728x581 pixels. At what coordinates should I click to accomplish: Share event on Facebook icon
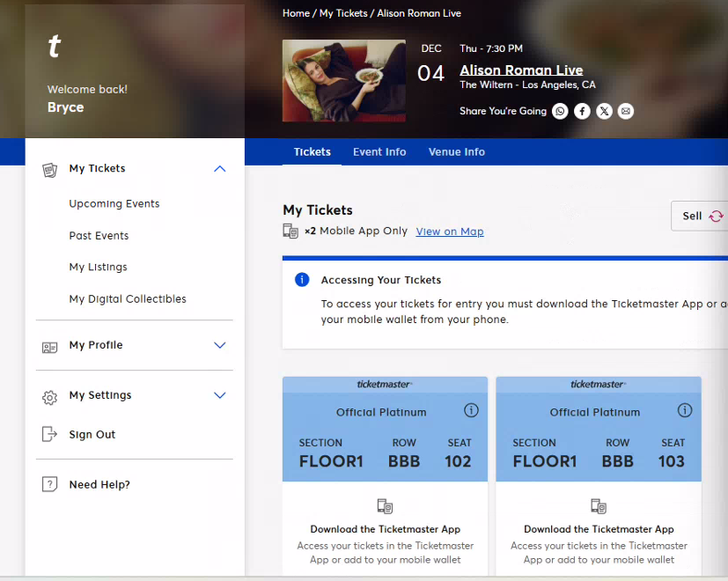click(582, 111)
